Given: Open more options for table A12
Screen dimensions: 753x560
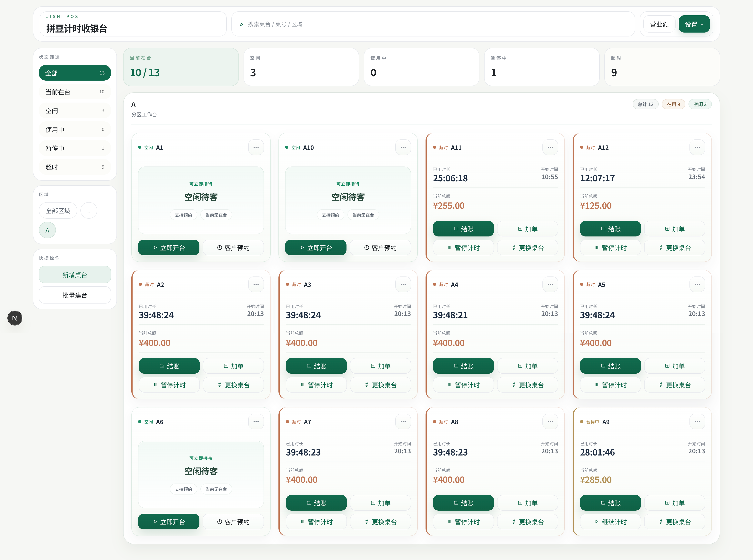Looking at the screenshot, I should (697, 147).
